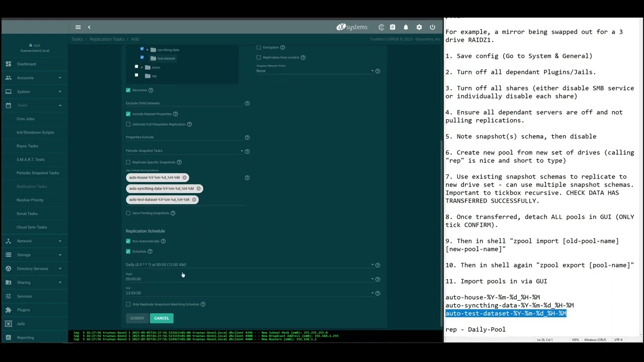Open the Daily schedule dropdown
Image resolution: width=644 pixels, height=362 pixels.
pyautogui.click(x=250, y=264)
